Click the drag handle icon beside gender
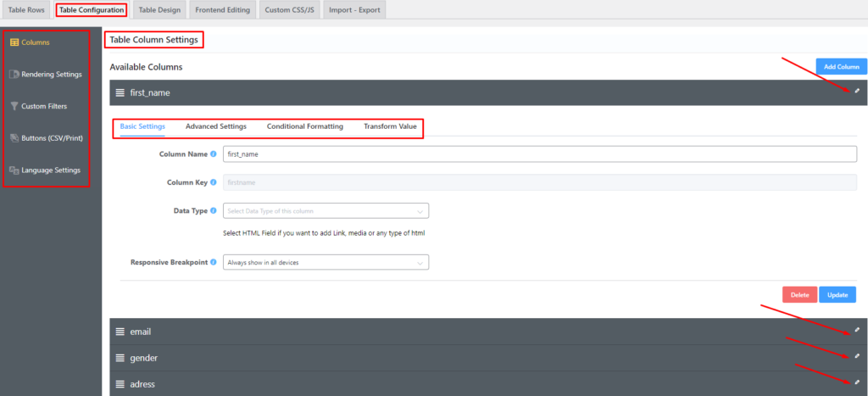The image size is (868, 396). click(120, 359)
